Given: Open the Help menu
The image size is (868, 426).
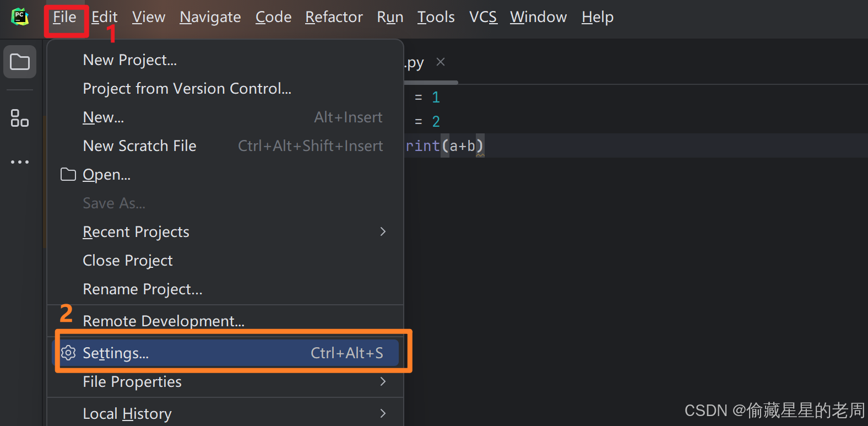Looking at the screenshot, I should click(598, 17).
